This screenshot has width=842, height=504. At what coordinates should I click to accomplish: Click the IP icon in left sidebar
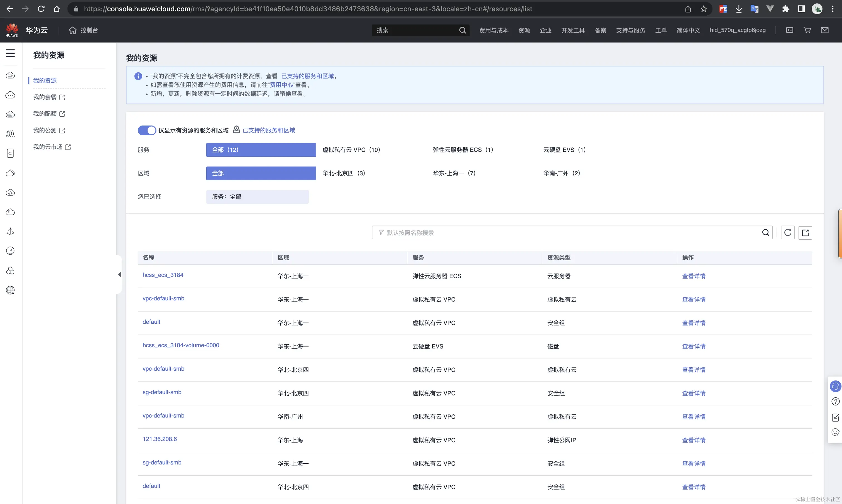[x=10, y=251]
